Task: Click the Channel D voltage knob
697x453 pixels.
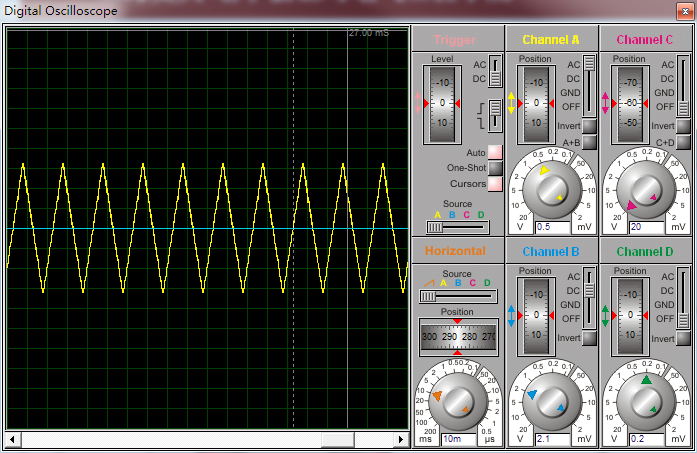Action: (647, 400)
